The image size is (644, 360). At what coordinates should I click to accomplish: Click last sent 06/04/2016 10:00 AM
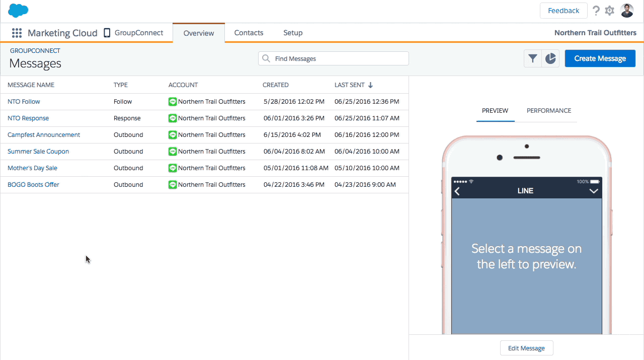[x=367, y=152]
